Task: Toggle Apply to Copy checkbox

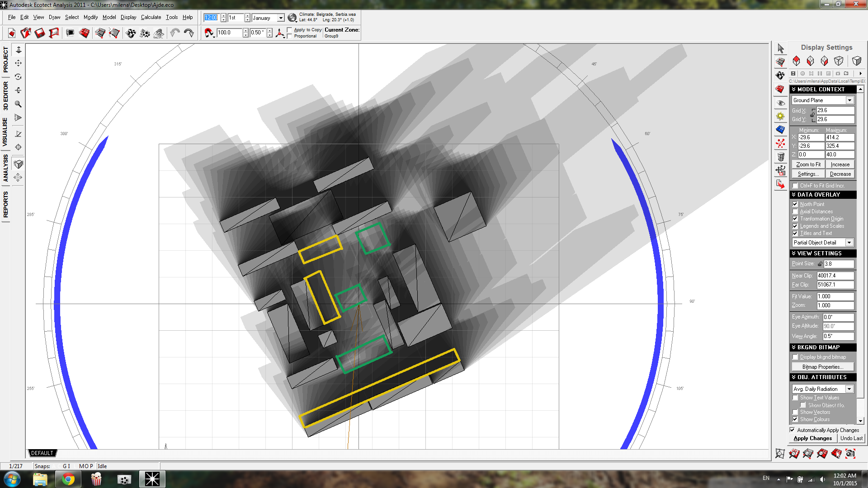Action: tap(290, 30)
